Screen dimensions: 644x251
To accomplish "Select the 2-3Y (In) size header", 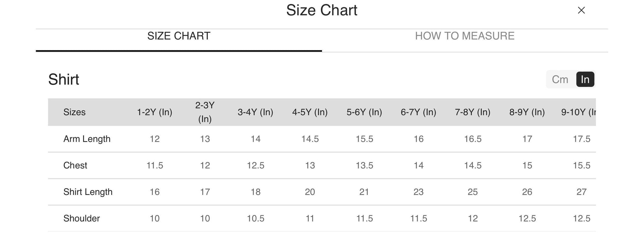I will [205, 112].
